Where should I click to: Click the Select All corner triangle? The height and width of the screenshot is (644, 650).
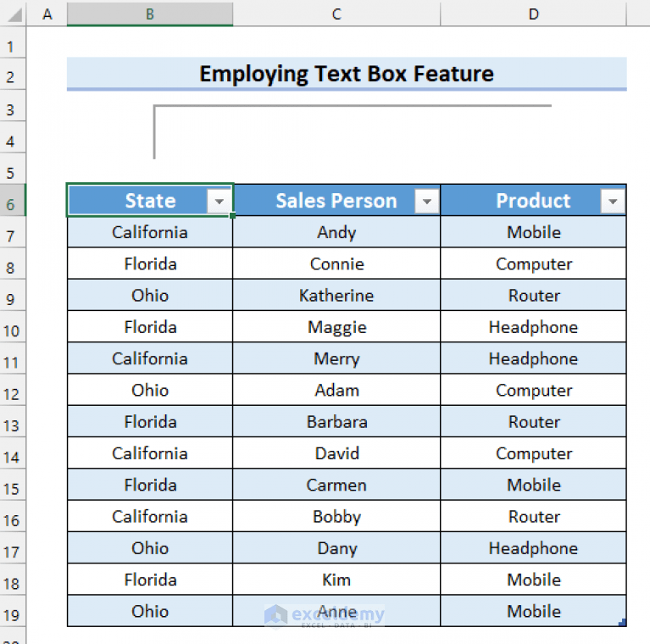click(15, 15)
